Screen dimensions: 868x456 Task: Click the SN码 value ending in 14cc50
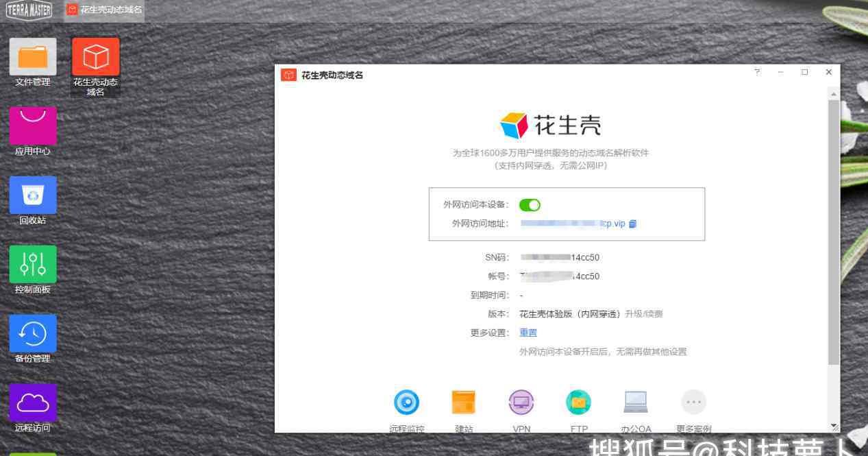point(560,258)
